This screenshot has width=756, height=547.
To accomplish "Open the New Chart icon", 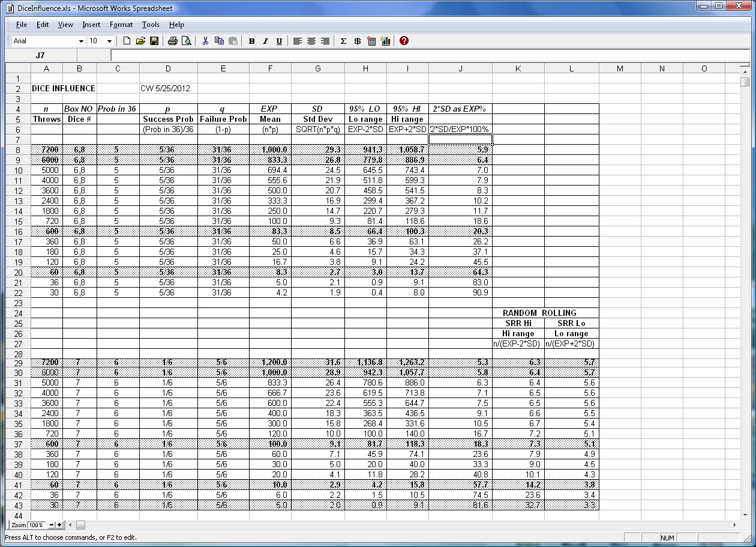I will [x=385, y=41].
